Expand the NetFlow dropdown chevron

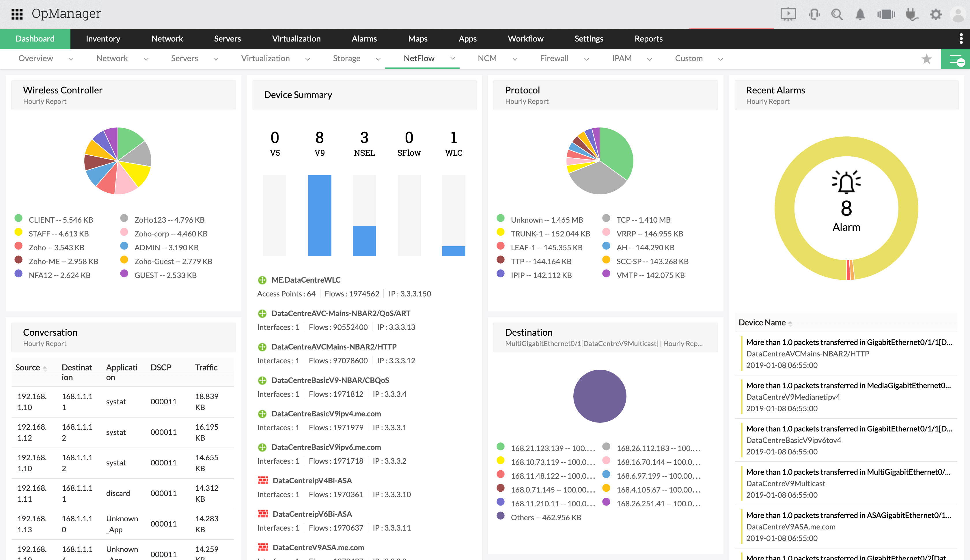click(x=453, y=59)
